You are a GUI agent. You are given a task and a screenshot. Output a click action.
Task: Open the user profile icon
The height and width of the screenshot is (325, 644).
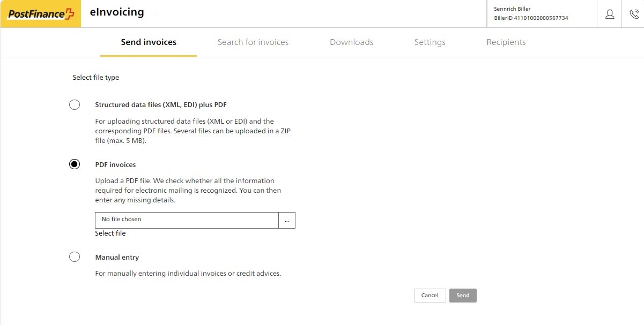pos(610,14)
